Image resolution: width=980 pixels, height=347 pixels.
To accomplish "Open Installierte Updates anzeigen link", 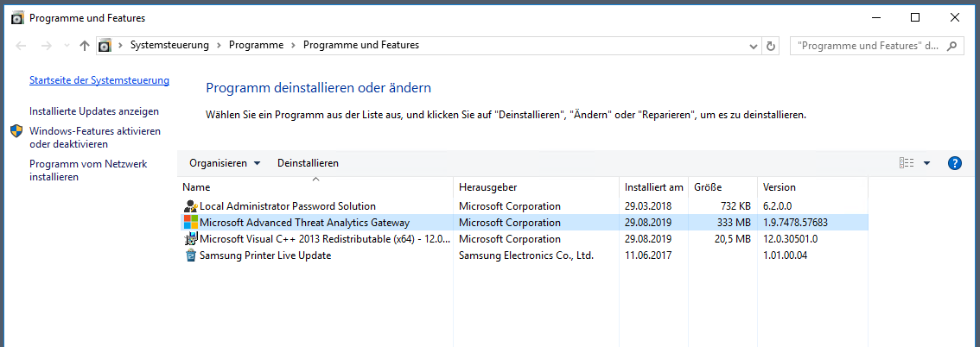I will click(x=94, y=111).
